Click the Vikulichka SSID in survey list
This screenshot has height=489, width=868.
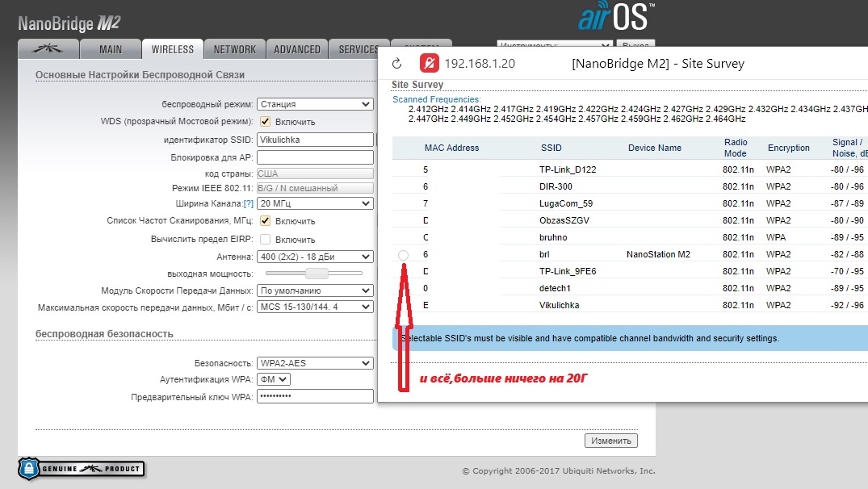[559, 305]
